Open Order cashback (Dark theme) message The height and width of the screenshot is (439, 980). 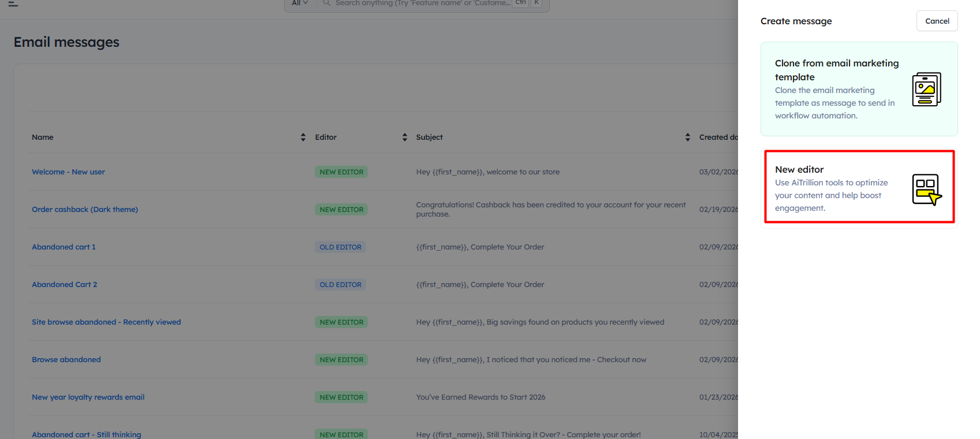pyautogui.click(x=85, y=210)
